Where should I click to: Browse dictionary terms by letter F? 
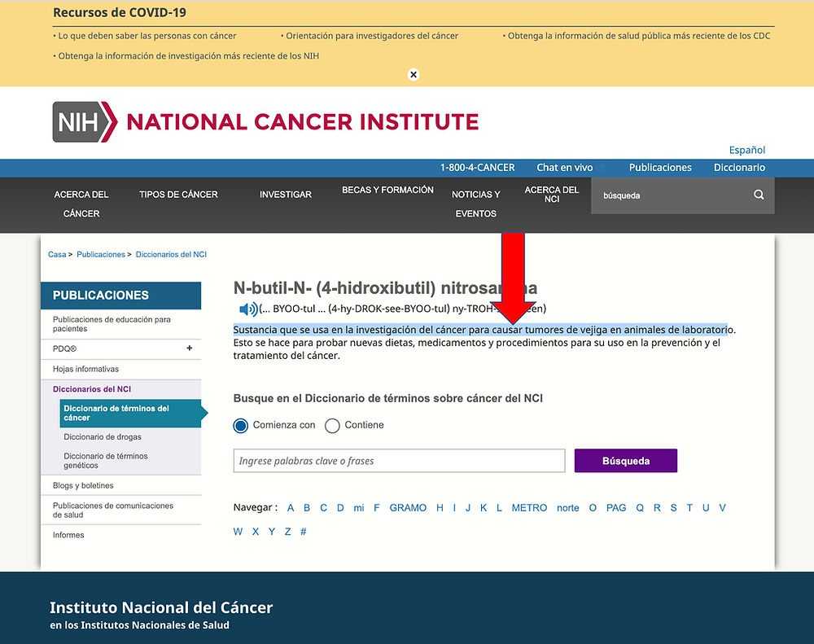[x=377, y=508]
